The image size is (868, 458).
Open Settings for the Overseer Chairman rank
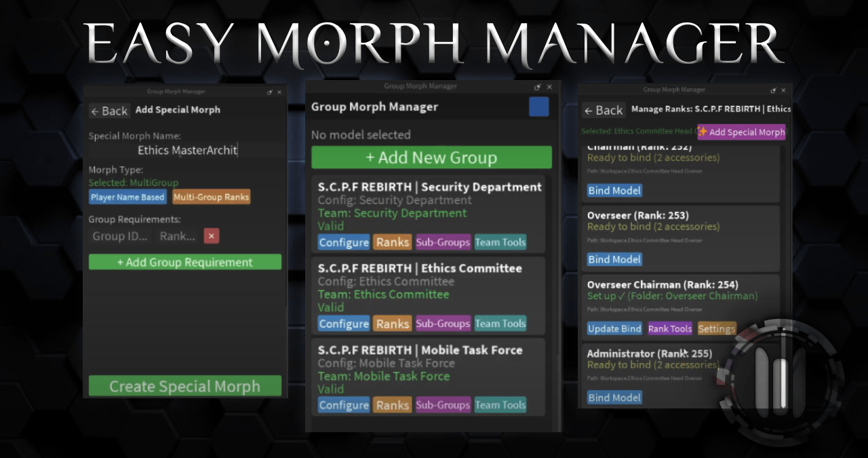point(717,328)
